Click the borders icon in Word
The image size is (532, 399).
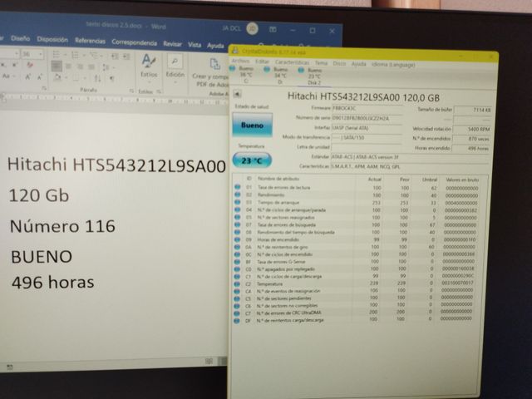pyautogui.click(x=76, y=77)
